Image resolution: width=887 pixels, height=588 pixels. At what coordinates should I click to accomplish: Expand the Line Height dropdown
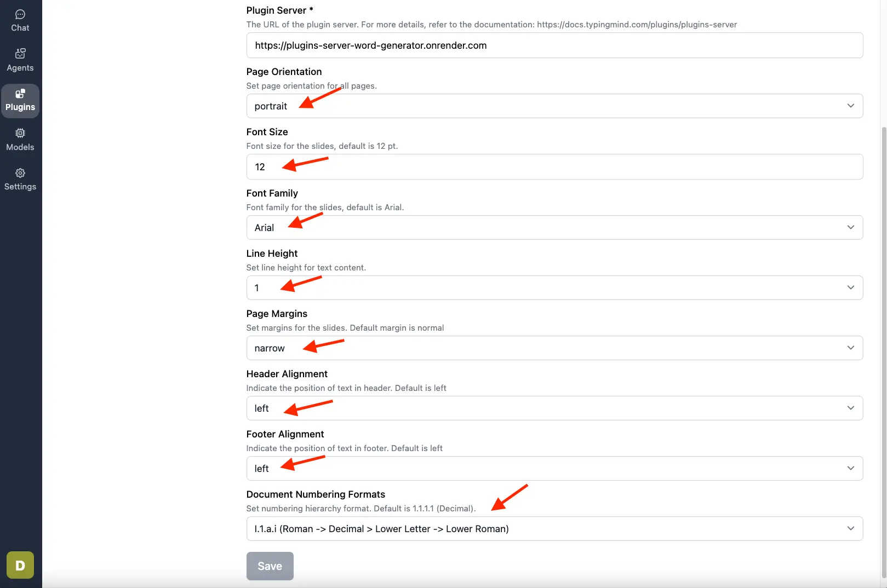(554, 287)
